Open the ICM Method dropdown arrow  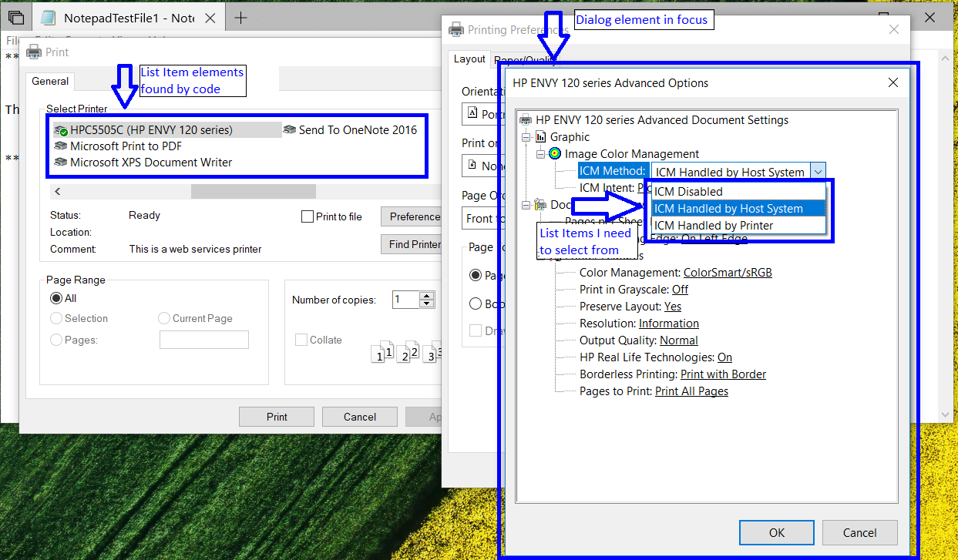click(819, 170)
